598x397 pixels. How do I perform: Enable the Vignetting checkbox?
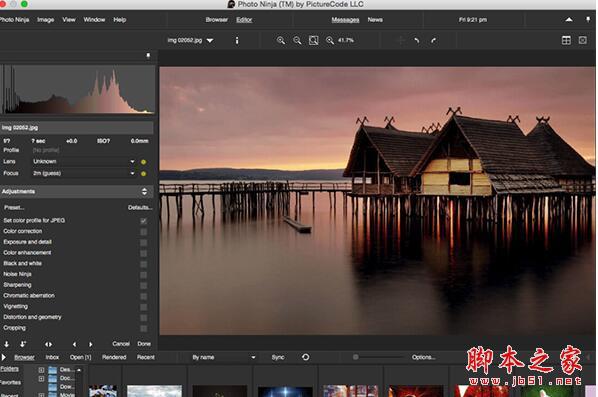point(143,307)
